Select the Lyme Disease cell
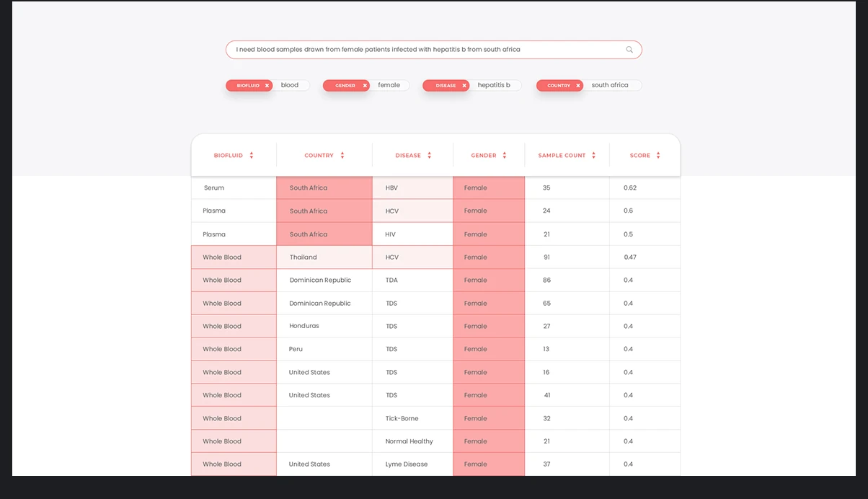The image size is (868, 499). tap(412, 464)
